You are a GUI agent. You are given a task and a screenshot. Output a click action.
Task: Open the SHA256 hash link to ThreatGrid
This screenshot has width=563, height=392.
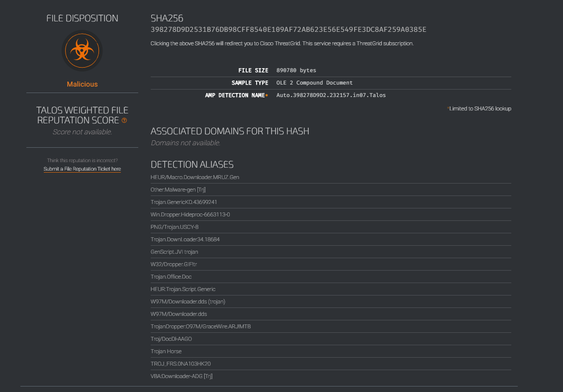(288, 29)
